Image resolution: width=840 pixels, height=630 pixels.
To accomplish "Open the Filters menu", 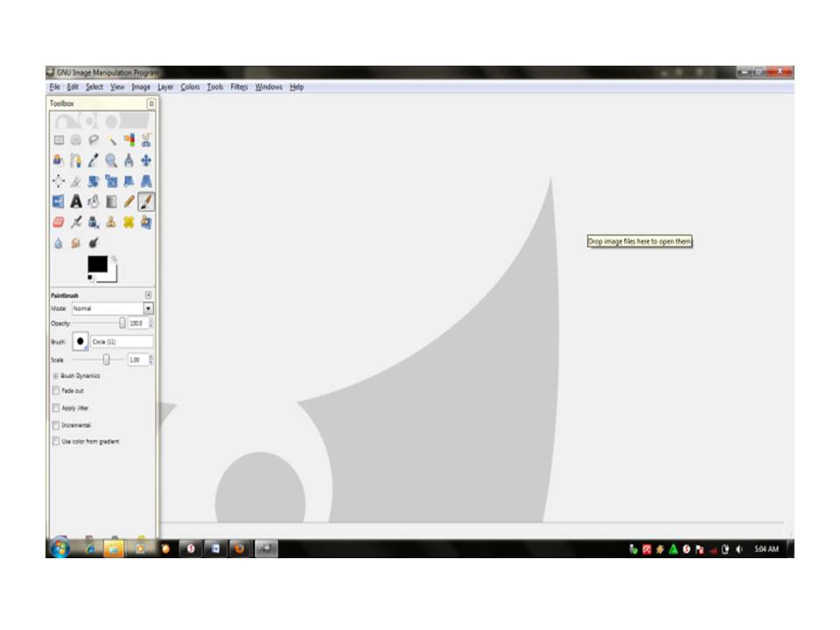I will pyautogui.click(x=240, y=87).
